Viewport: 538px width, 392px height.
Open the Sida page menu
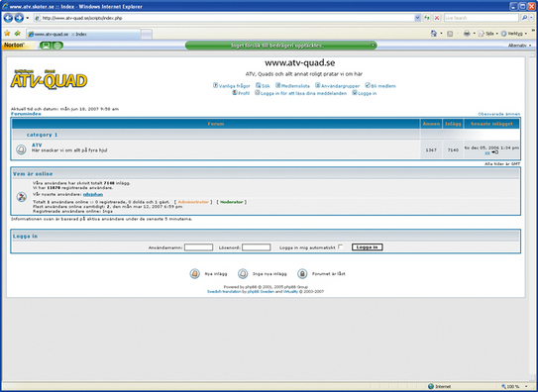click(487, 34)
